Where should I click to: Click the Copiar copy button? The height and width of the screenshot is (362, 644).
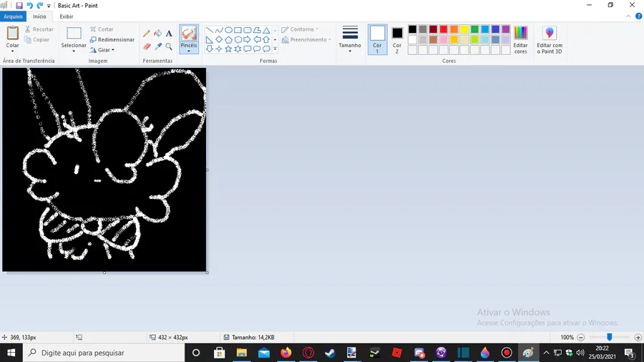[37, 40]
